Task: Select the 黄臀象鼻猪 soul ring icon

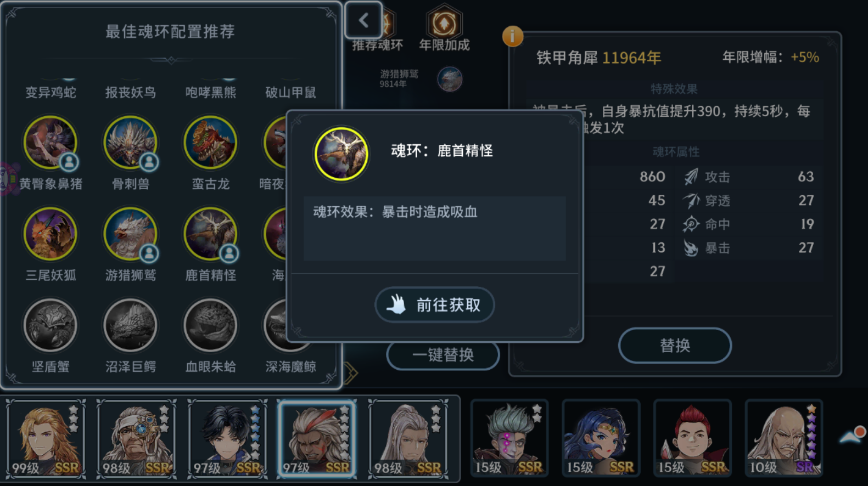Action: click(51, 143)
